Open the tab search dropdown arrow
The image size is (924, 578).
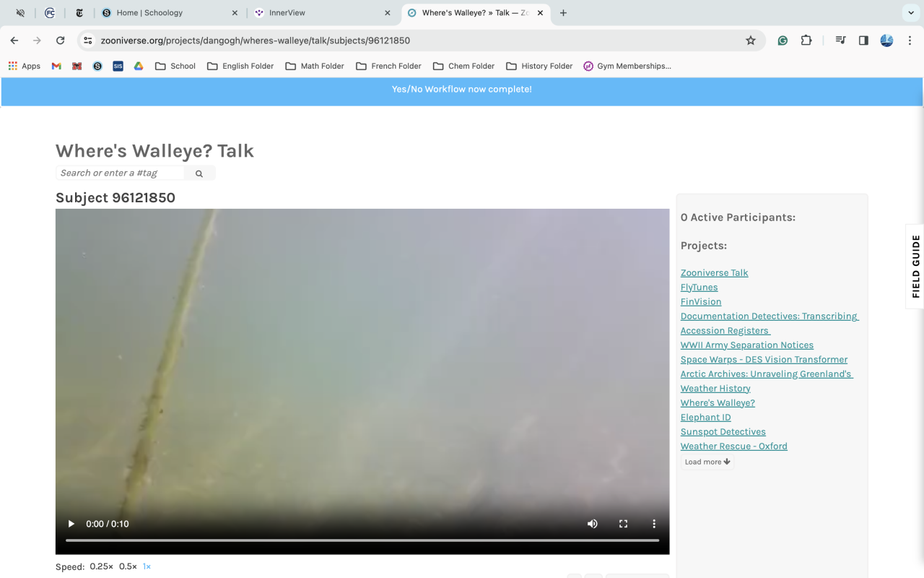click(x=910, y=12)
